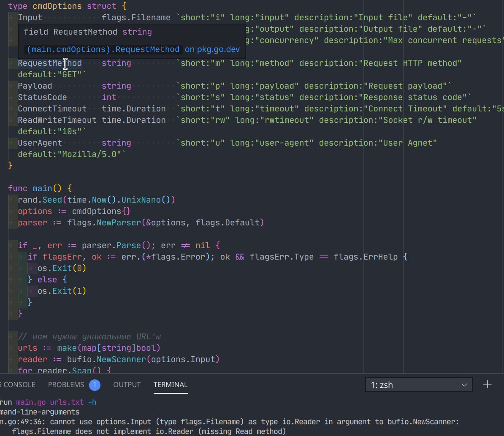Place cursor on ConnectTimeout field name
Screen dimensions: 504x436
52,108
